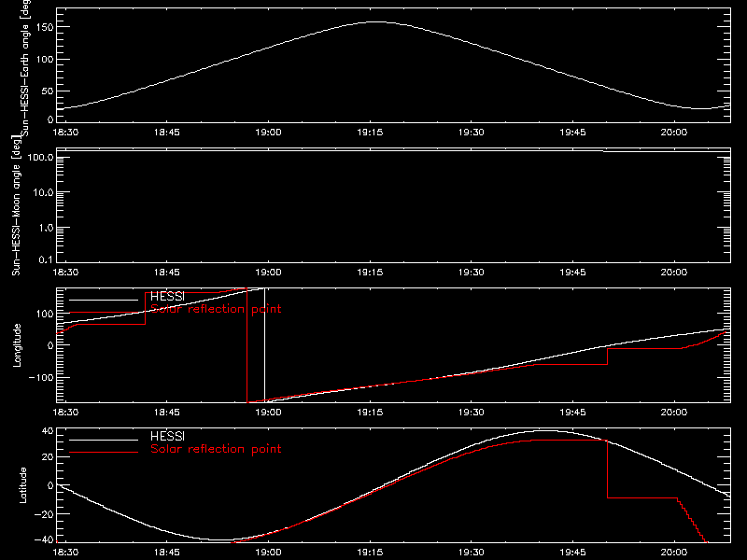
Task: Click 18:30 tick under Latitude plot
Action: pos(65,552)
